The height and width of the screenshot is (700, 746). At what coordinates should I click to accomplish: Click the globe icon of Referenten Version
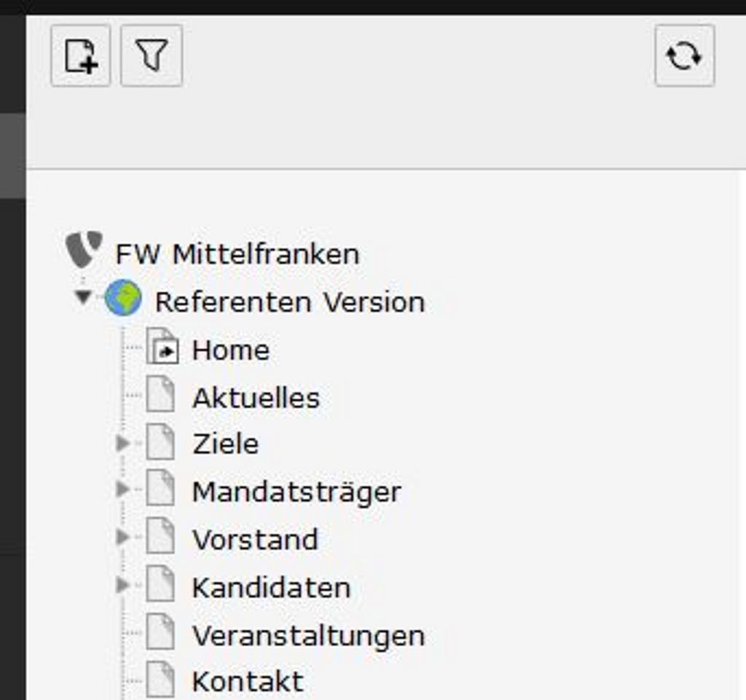click(x=123, y=298)
